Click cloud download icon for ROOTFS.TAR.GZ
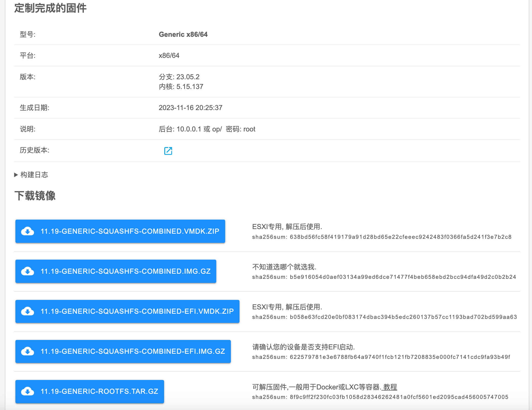This screenshot has height=410, width=532. tap(28, 391)
